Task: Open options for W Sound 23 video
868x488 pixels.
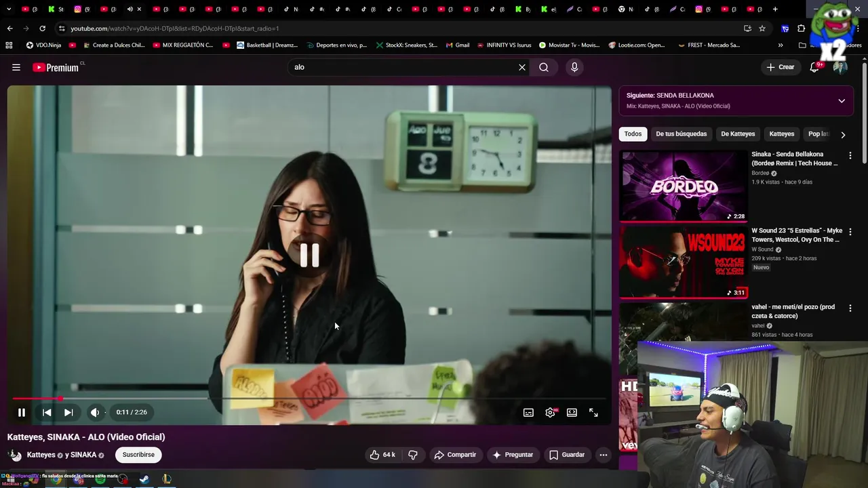Action: 850,232
